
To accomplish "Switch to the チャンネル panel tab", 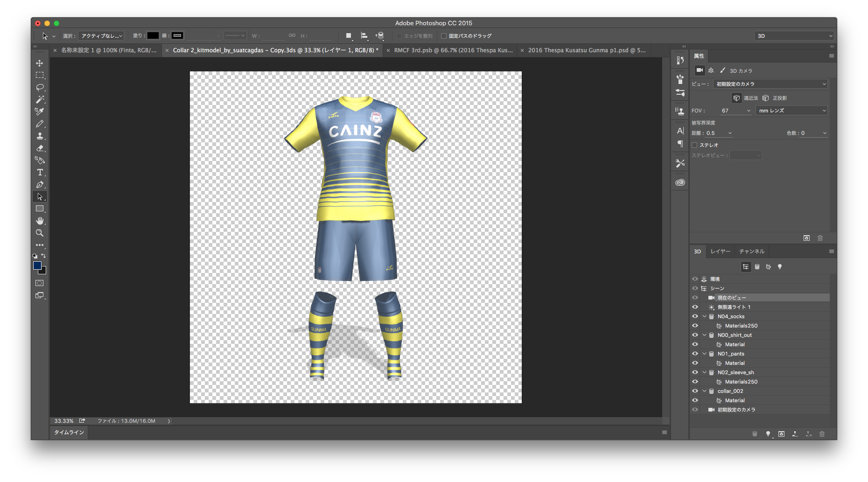I will 751,251.
